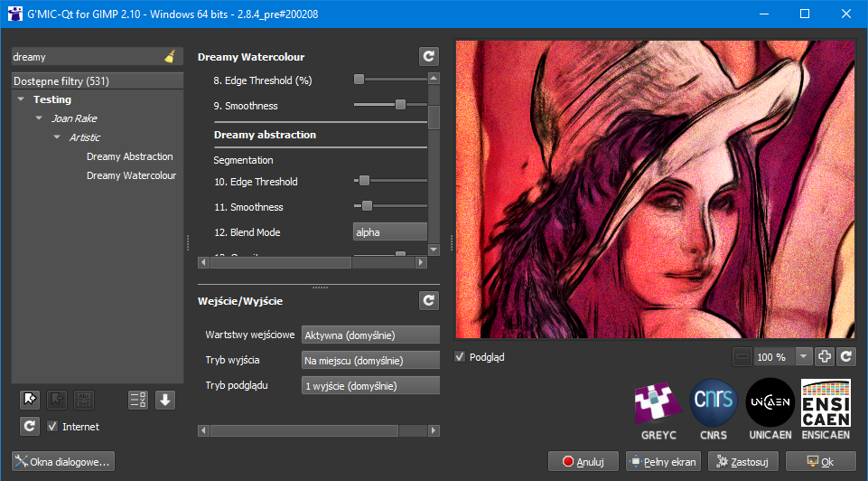Open filter selection mode checklist icon
The image size is (868, 481).
pyautogui.click(x=138, y=400)
